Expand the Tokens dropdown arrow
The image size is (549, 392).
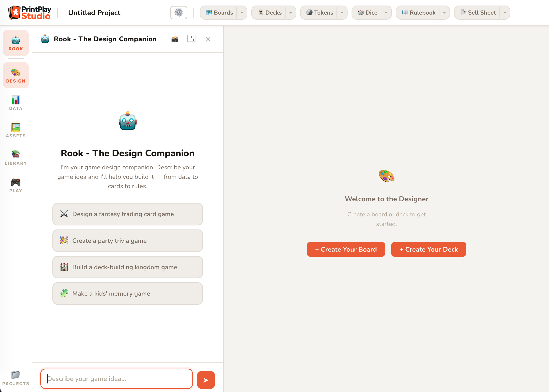[x=342, y=13]
